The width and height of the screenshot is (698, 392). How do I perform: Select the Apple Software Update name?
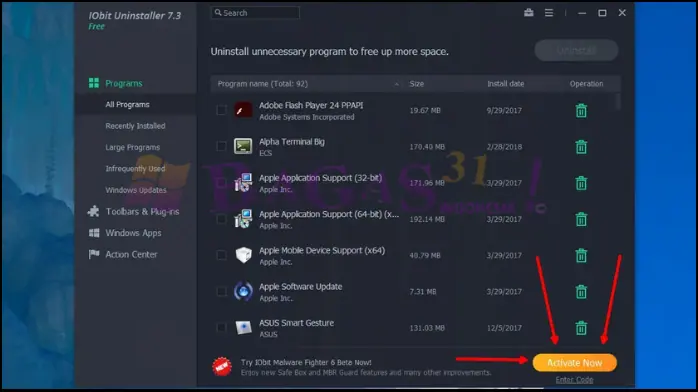coord(300,287)
